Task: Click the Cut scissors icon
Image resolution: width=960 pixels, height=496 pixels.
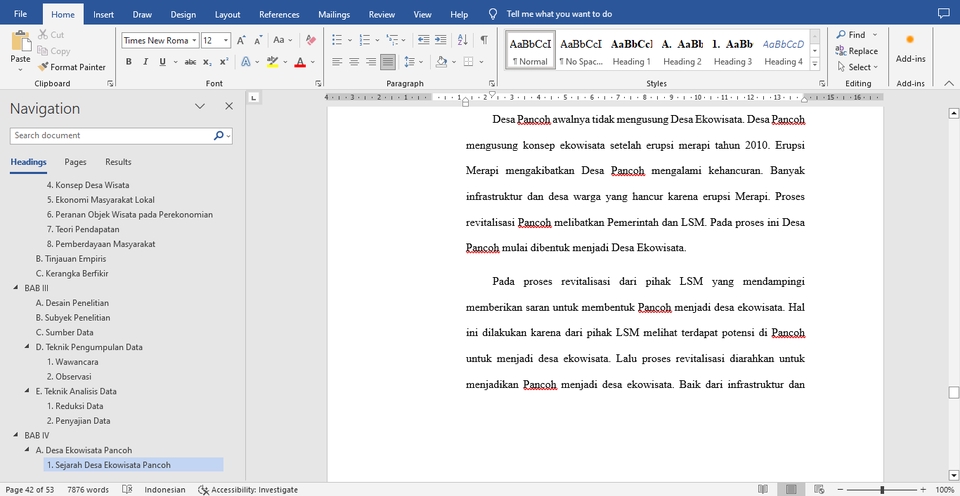Action: click(43, 35)
